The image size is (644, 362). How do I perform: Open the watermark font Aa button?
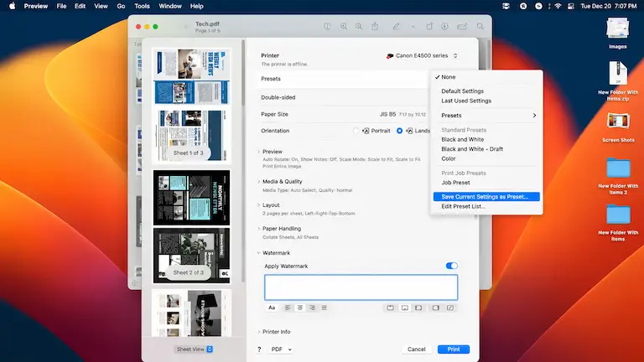(x=272, y=308)
